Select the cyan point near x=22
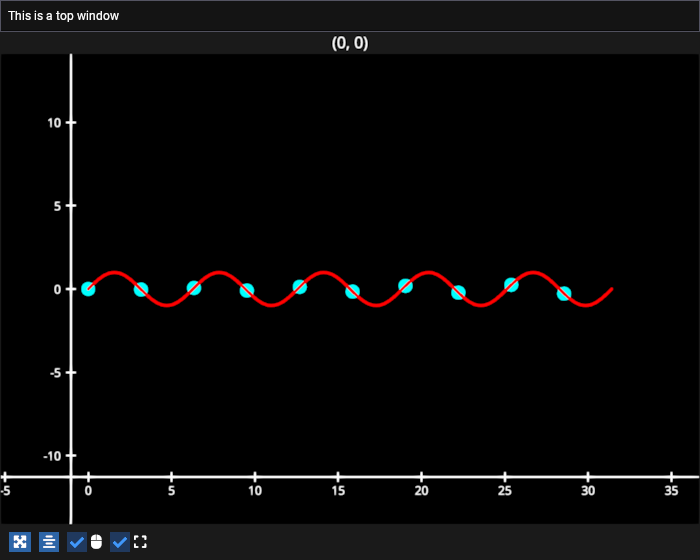Screen dimensions: 700x560 (x=458, y=293)
